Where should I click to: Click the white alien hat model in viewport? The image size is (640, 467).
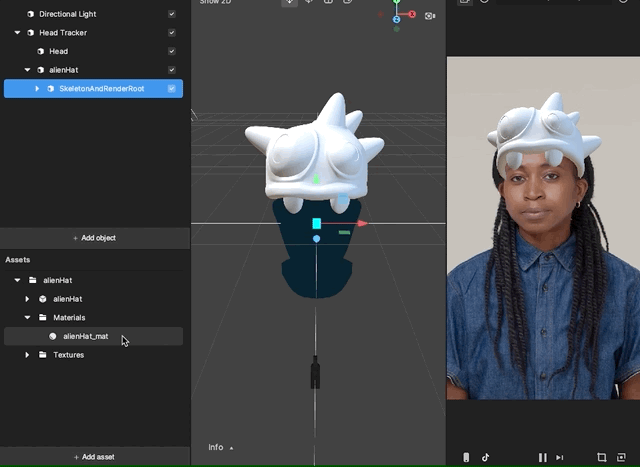[314, 155]
